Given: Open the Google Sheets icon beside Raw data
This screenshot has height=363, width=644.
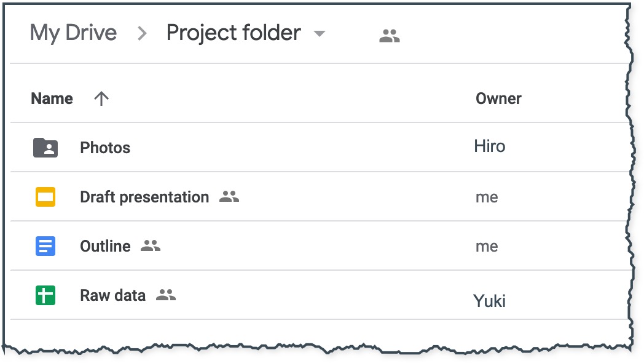Looking at the screenshot, I should (45, 295).
